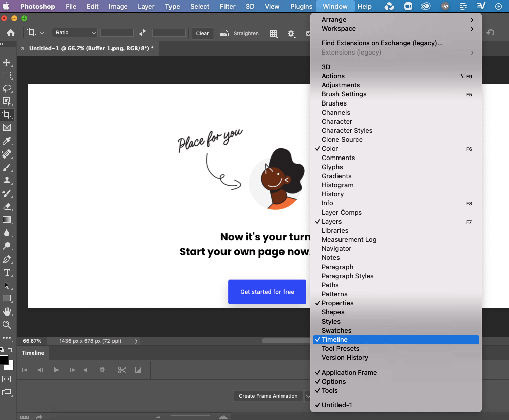The height and width of the screenshot is (420, 509).
Task: Select the Zoom tool
Action: [7, 325]
